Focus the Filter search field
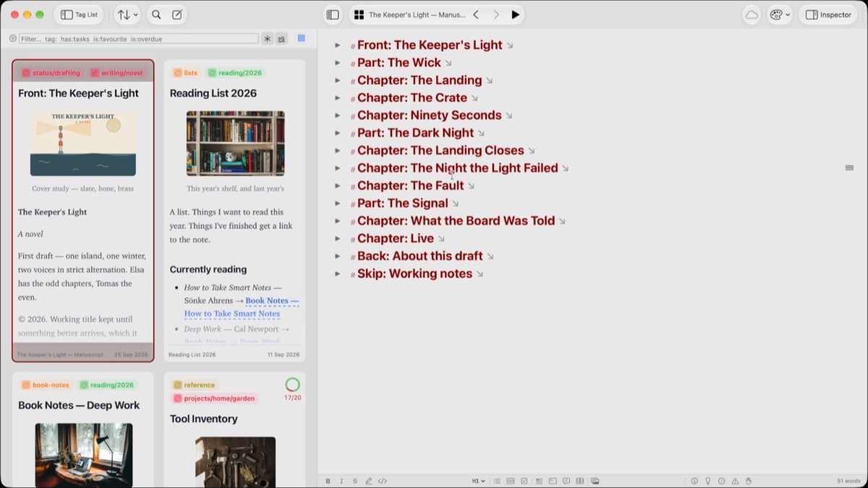Image resolution: width=868 pixels, height=488 pixels. point(138,38)
